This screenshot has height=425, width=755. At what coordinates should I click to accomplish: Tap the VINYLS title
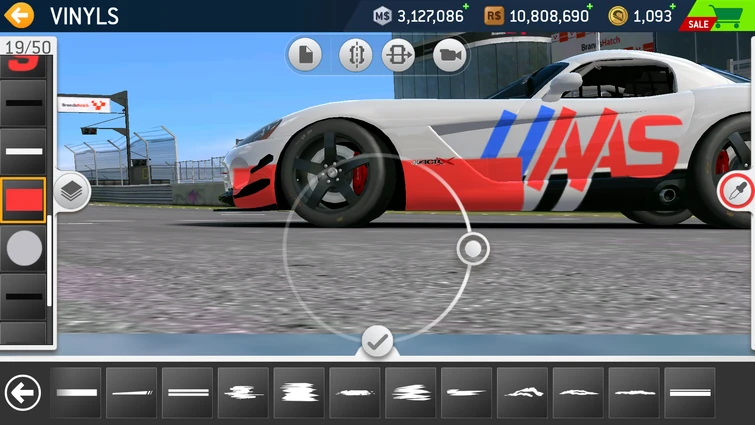pos(84,16)
